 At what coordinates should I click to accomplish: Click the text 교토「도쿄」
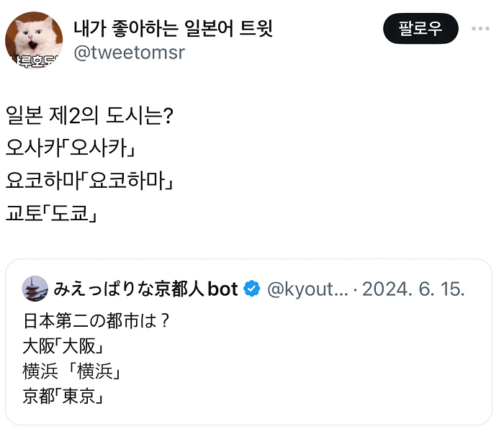[51, 213]
